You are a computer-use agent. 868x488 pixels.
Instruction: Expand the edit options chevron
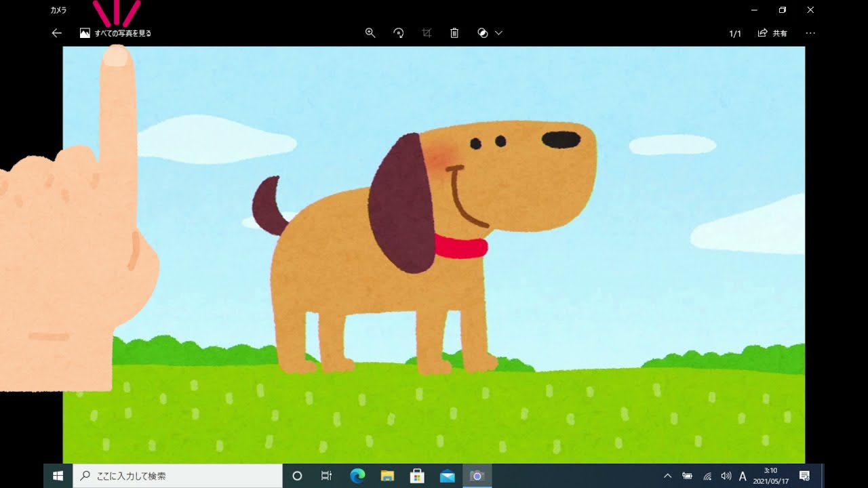coord(499,33)
